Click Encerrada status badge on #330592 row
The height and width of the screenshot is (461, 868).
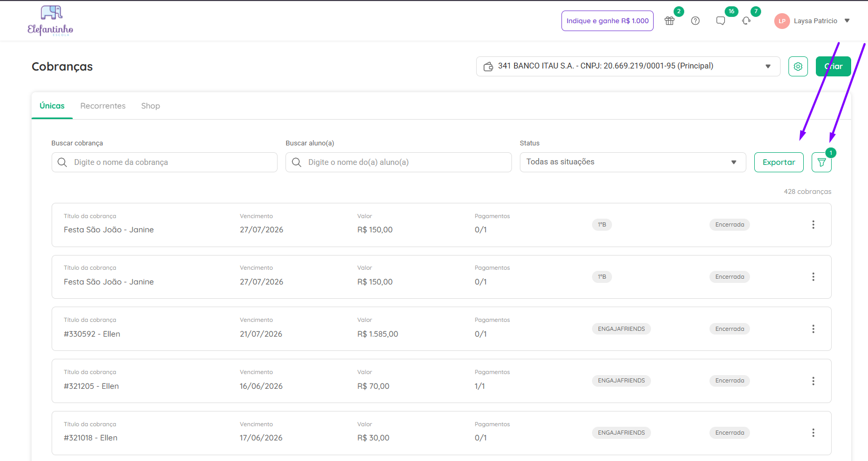click(729, 329)
